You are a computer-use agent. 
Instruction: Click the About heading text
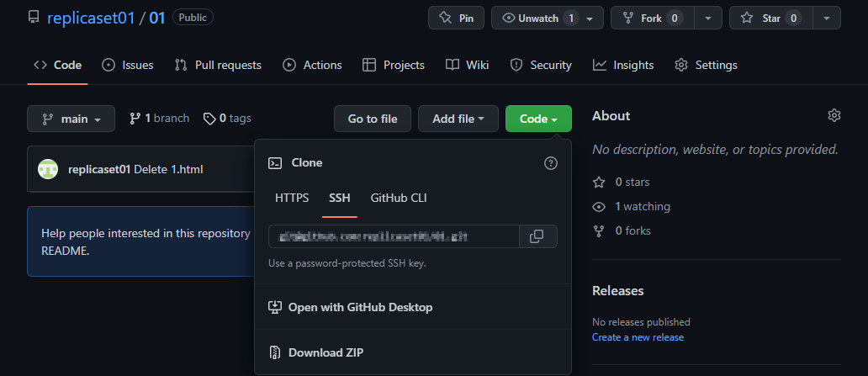click(611, 116)
